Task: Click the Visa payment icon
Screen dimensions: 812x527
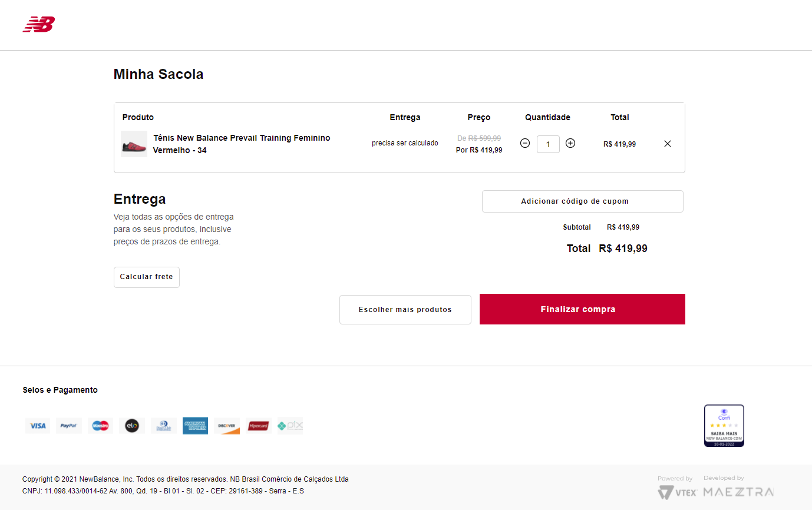Action: click(x=38, y=426)
